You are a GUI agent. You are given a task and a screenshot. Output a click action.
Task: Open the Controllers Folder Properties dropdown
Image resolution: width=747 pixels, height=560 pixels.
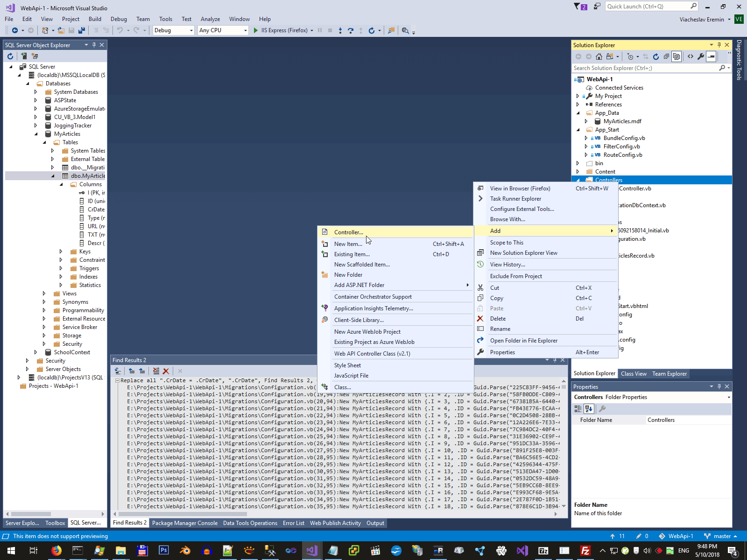point(729,397)
